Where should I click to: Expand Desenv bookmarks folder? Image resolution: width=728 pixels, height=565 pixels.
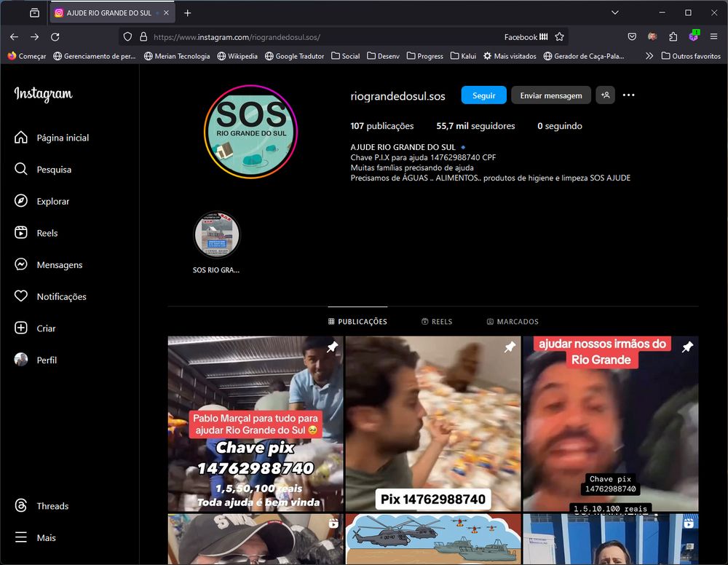tap(383, 56)
